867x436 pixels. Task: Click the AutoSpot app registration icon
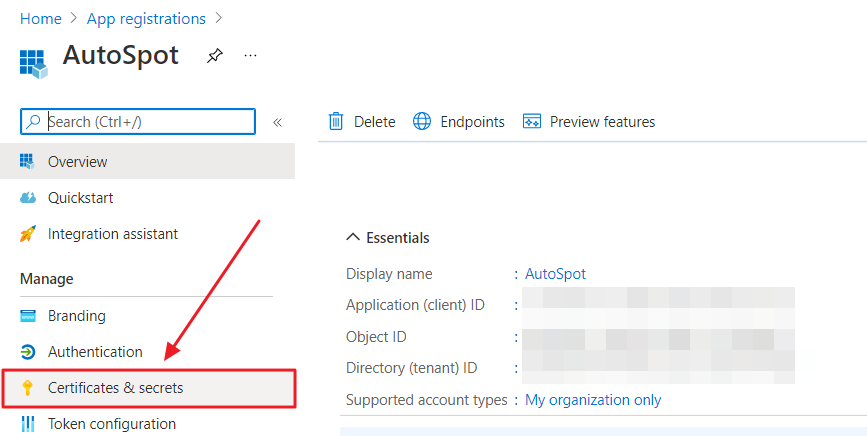coord(33,61)
